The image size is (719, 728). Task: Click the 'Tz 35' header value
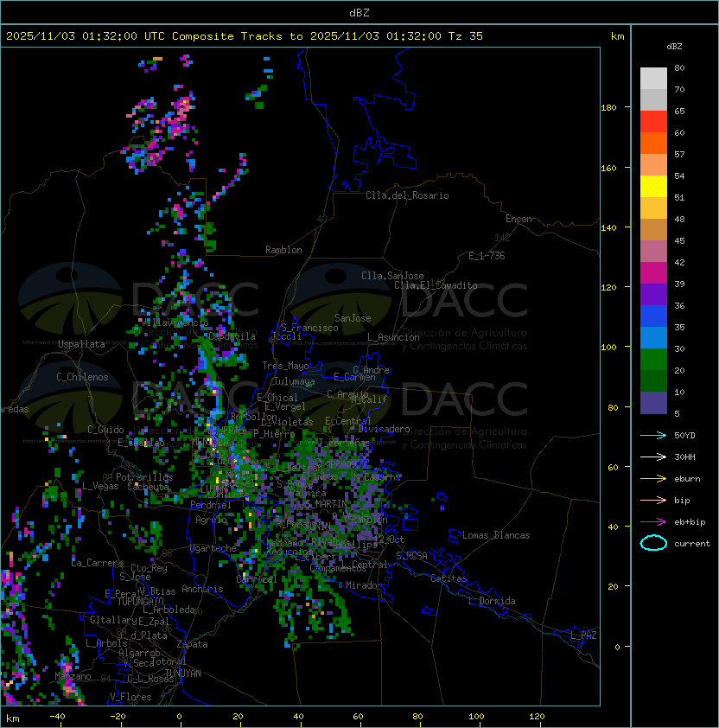[x=466, y=36]
